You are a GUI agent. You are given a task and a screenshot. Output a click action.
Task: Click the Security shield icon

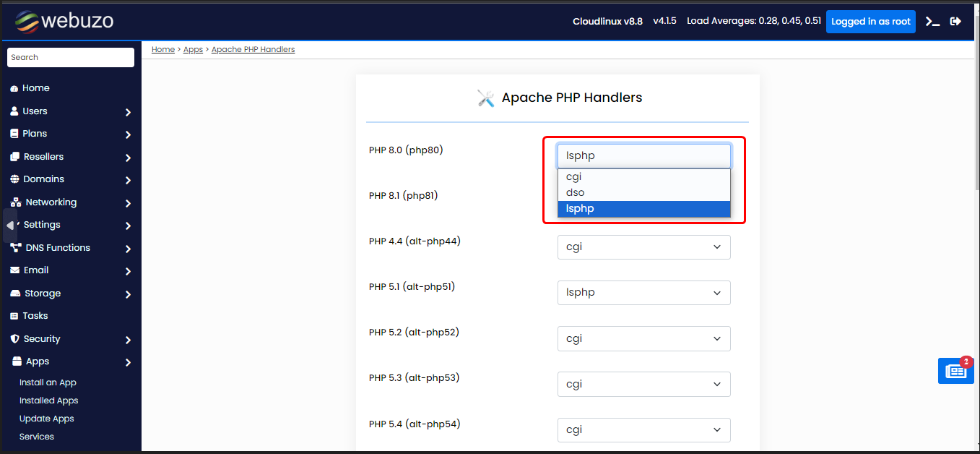tap(14, 339)
